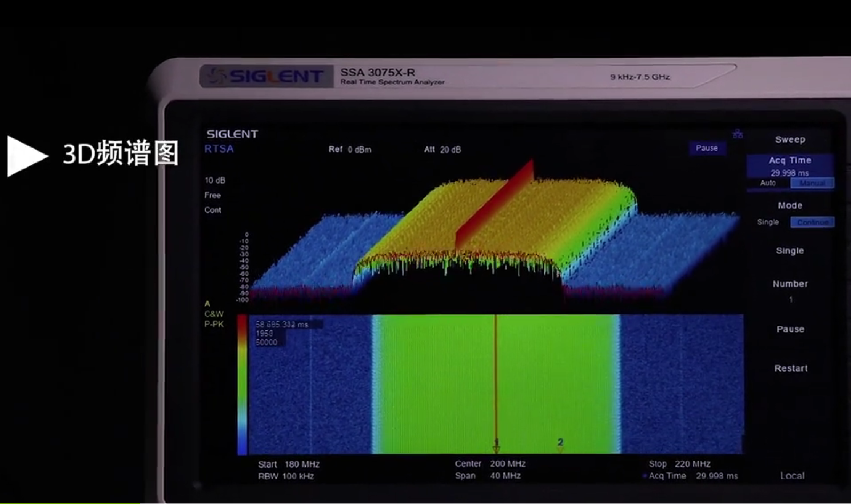Screen dimensions: 851x504
Task: Select Auto for Acq Time
Action: click(768, 183)
